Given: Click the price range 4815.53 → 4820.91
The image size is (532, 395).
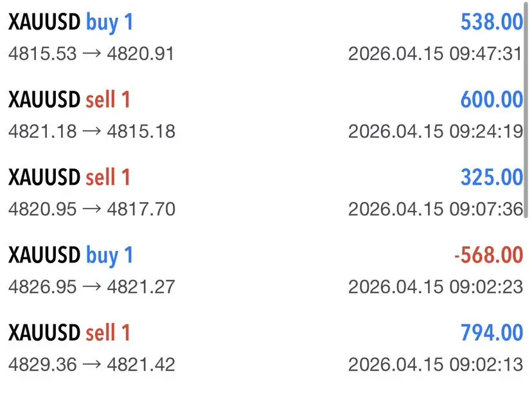Looking at the screenshot, I should (x=91, y=53).
